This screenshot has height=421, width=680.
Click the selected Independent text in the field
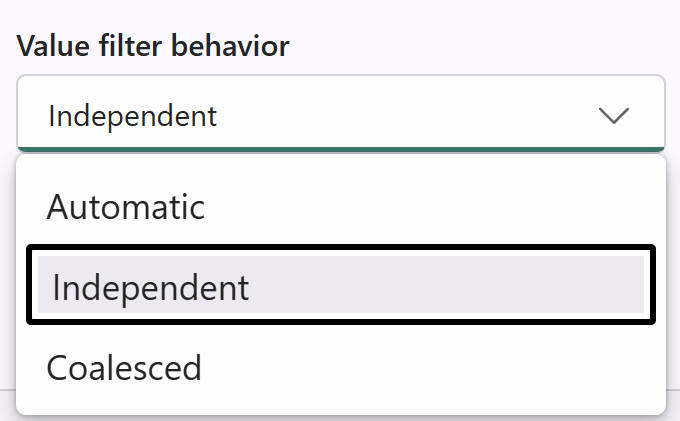point(133,116)
